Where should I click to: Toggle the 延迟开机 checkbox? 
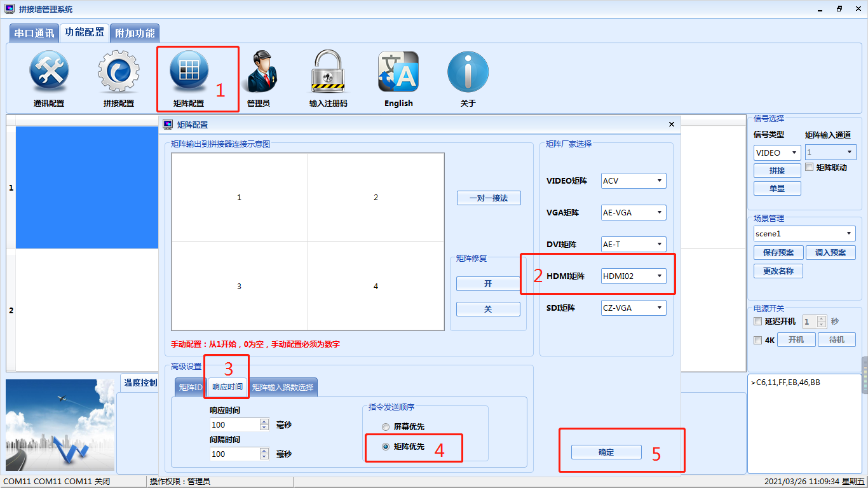pyautogui.click(x=757, y=322)
